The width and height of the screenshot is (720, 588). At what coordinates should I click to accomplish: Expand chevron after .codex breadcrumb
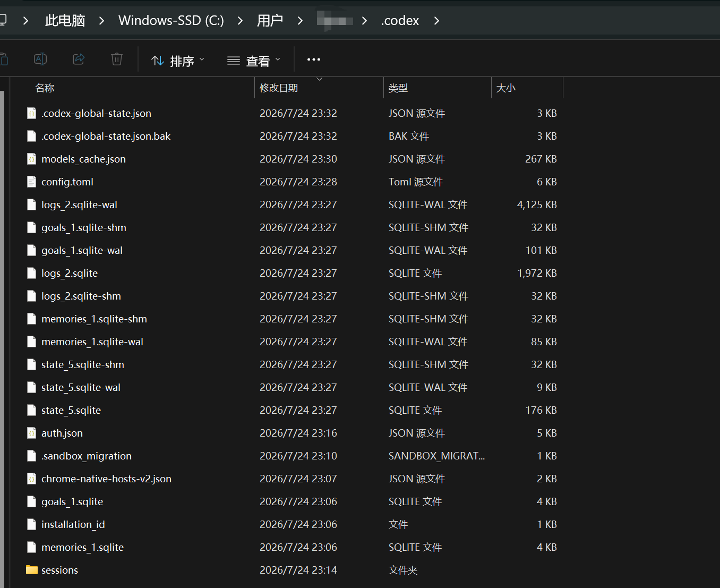pos(436,21)
